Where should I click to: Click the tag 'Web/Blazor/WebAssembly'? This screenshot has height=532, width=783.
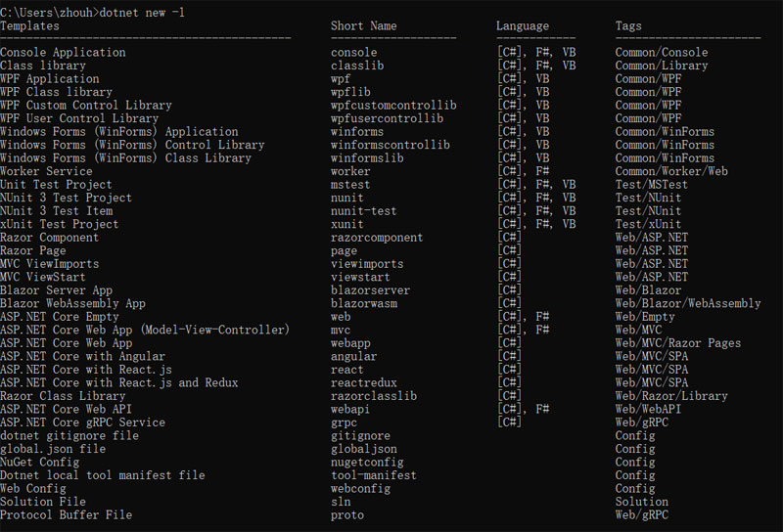[688, 303]
